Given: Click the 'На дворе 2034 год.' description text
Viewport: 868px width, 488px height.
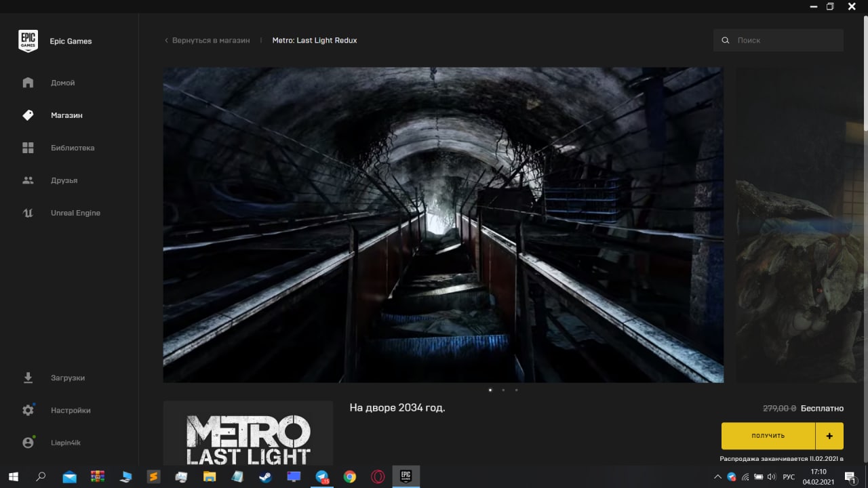Looking at the screenshot, I should tap(397, 408).
